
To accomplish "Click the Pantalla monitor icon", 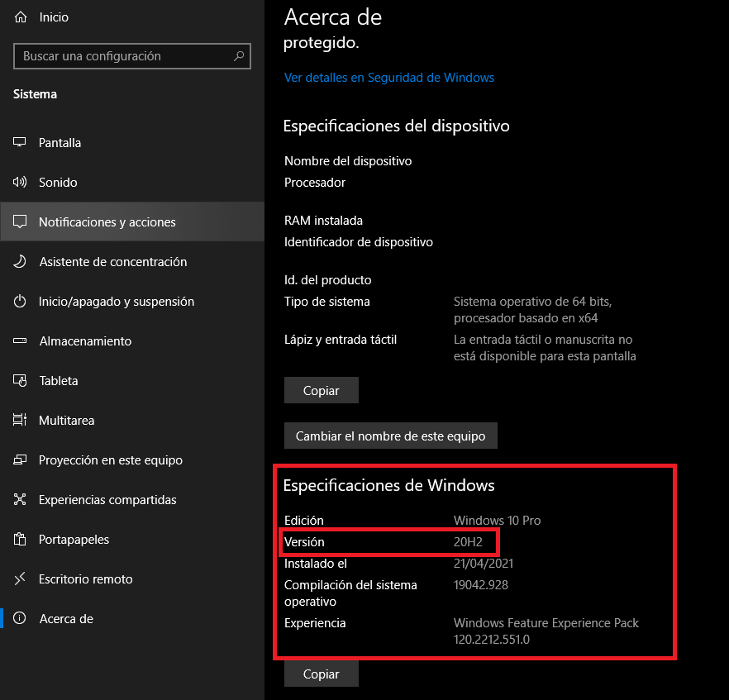I will [21, 143].
